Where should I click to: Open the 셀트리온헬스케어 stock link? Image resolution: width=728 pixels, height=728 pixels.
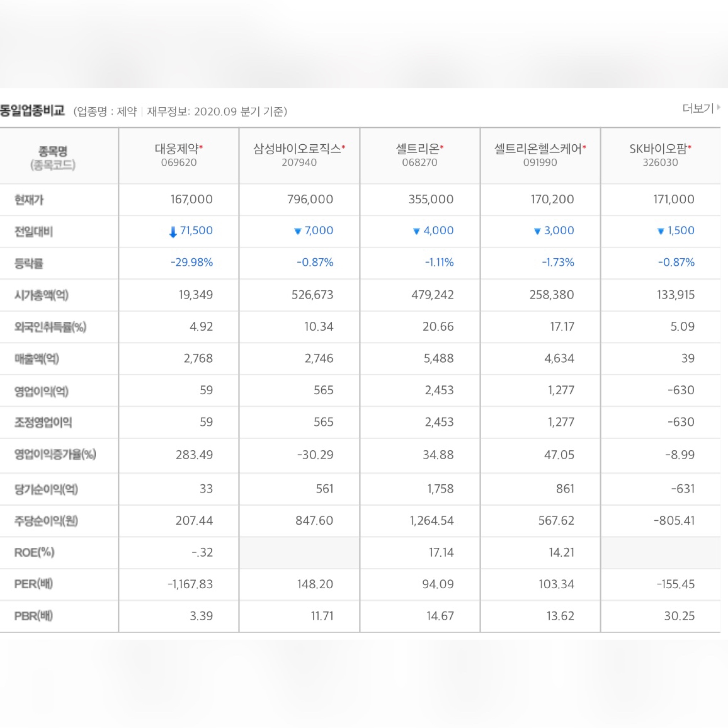click(538, 149)
